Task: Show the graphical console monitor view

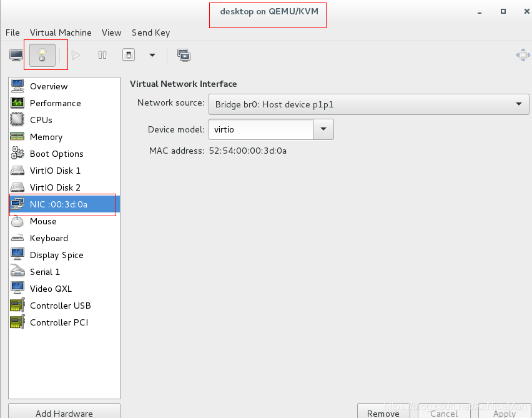Action: pyautogui.click(x=16, y=55)
